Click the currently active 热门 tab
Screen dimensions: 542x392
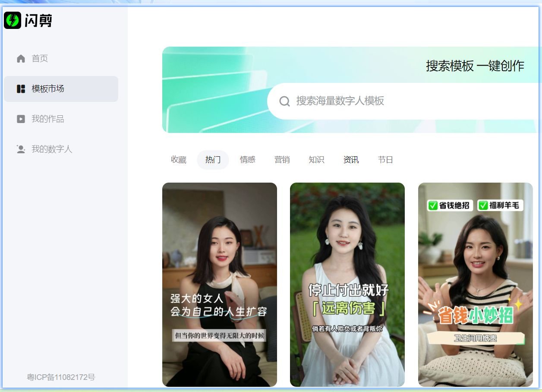(213, 159)
